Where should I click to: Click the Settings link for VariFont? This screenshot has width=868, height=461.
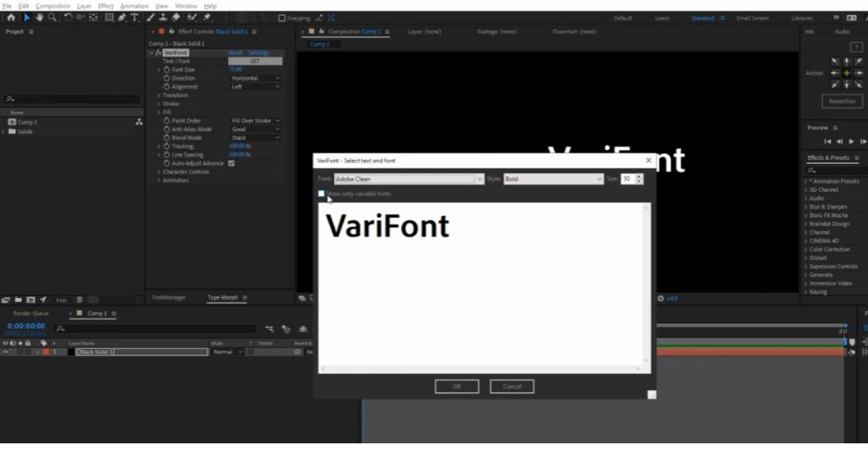pyautogui.click(x=258, y=53)
